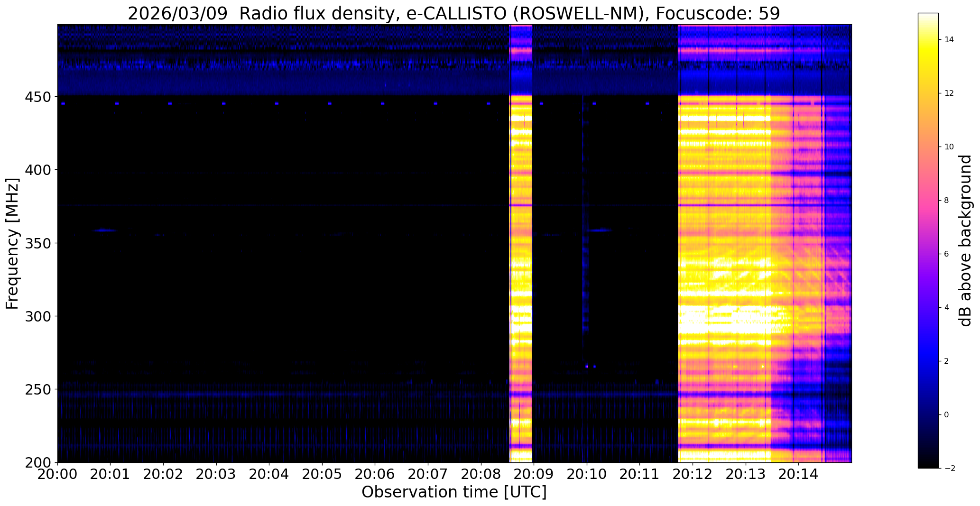This screenshot has height=506, width=980.
Task: Click the 20:00 time tick label
Action: pos(58,473)
